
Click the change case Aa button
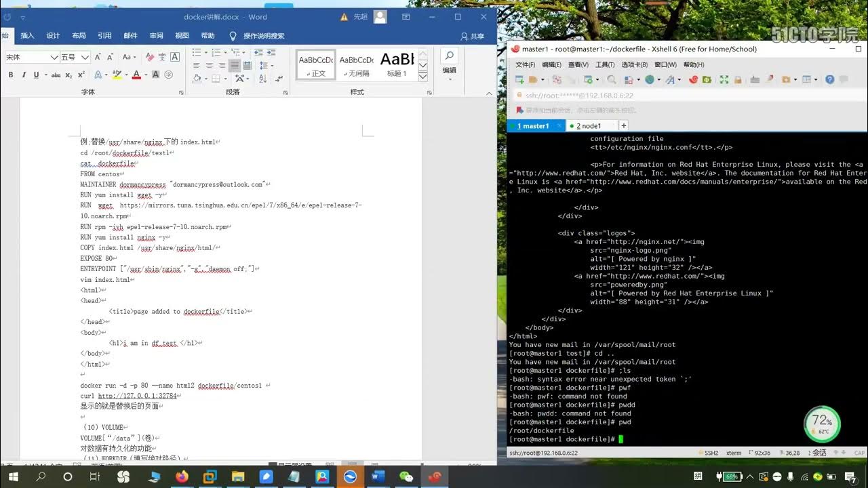tap(129, 58)
